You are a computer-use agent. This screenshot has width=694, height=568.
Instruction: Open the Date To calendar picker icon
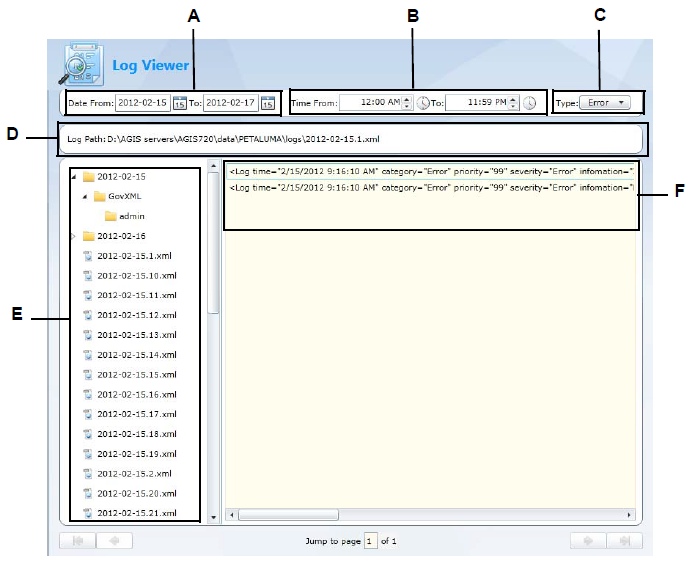tap(267, 103)
